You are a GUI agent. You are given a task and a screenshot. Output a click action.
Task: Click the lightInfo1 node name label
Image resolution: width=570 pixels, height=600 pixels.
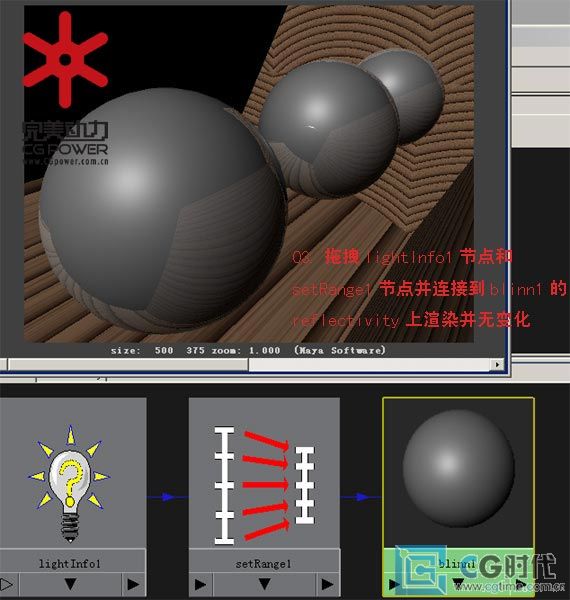coord(70,564)
